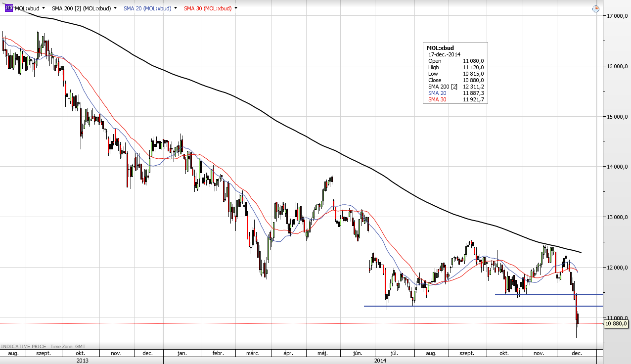The image size is (631, 364).
Task: Click the purple CFD instrument icon
Action: point(8,8)
